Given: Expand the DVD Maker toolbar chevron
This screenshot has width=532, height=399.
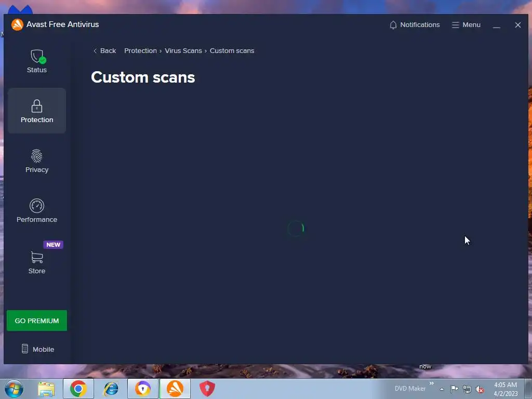Looking at the screenshot, I should [x=432, y=383].
